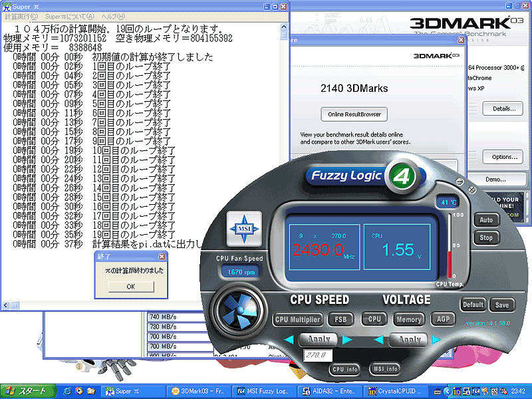Click the CrystalCPUID icon in the system tray

click(x=457, y=392)
